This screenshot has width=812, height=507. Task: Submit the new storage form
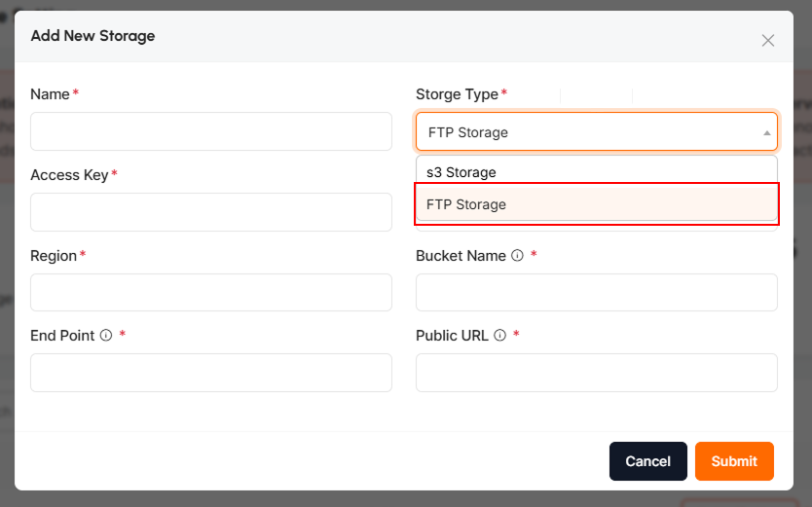[733, 461]
